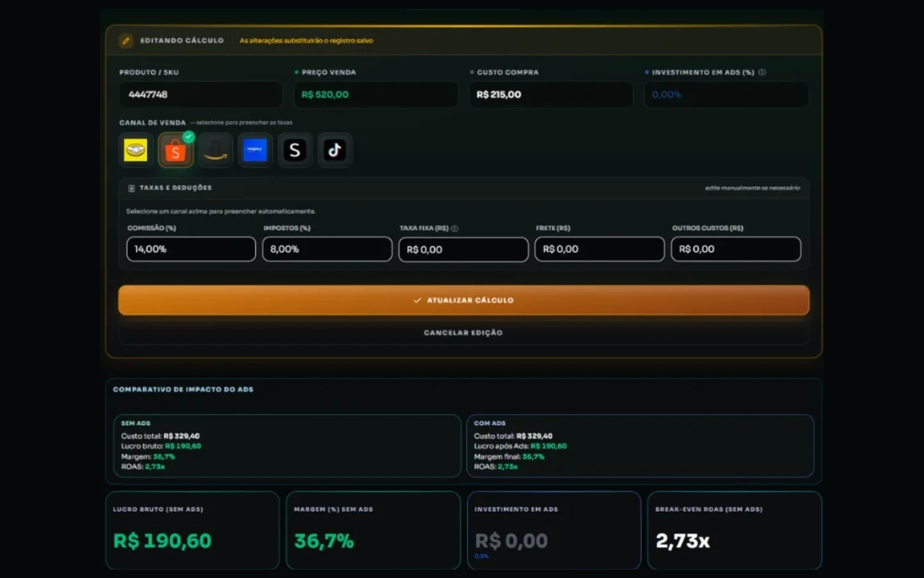Select the Shein sales channel icon
Screen dimensions: 924x578
[x=295, y=150]
